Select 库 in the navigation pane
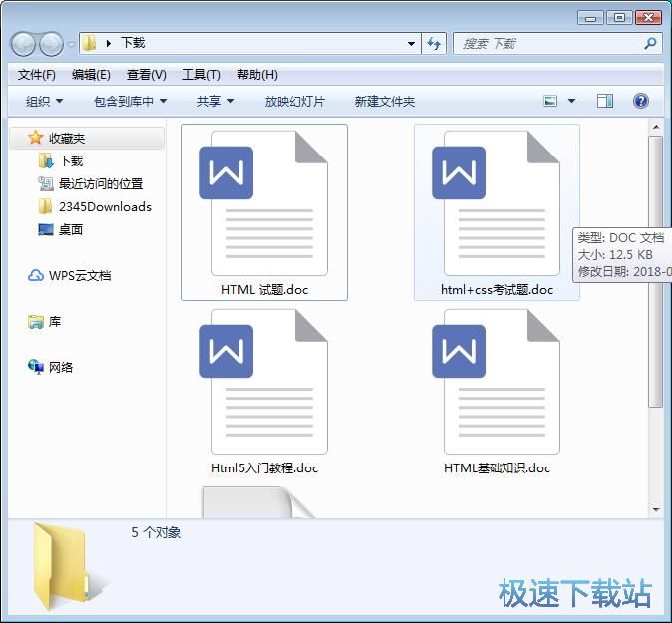Image resolution: width=672 pixels, height=623 pixels. (55, 321)
